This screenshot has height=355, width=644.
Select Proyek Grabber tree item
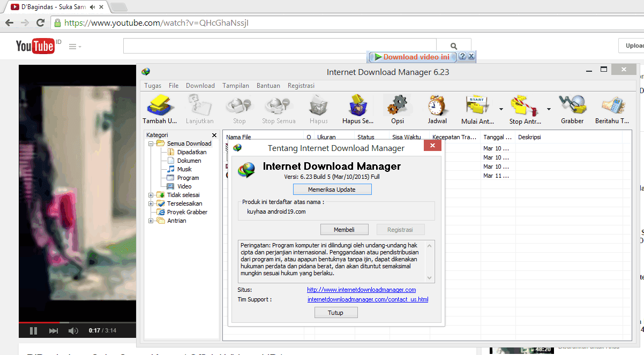click(x=187, y=212)
